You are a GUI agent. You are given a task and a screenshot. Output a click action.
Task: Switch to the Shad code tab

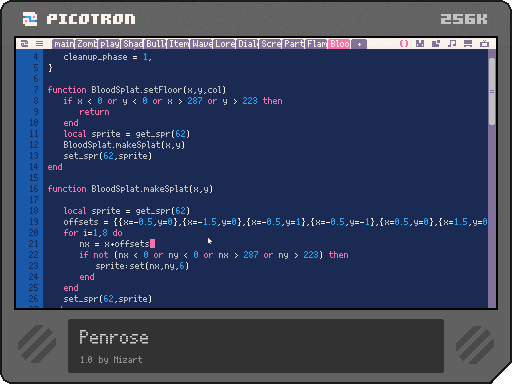tap(133, 44)
